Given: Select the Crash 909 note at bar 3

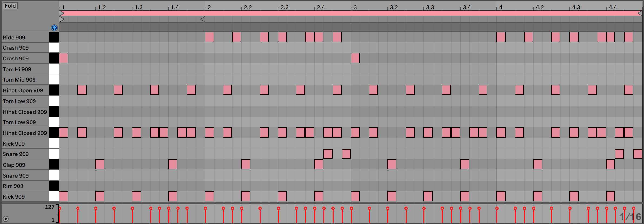Looking at the screenshot, I should click(x=355, y=58).
